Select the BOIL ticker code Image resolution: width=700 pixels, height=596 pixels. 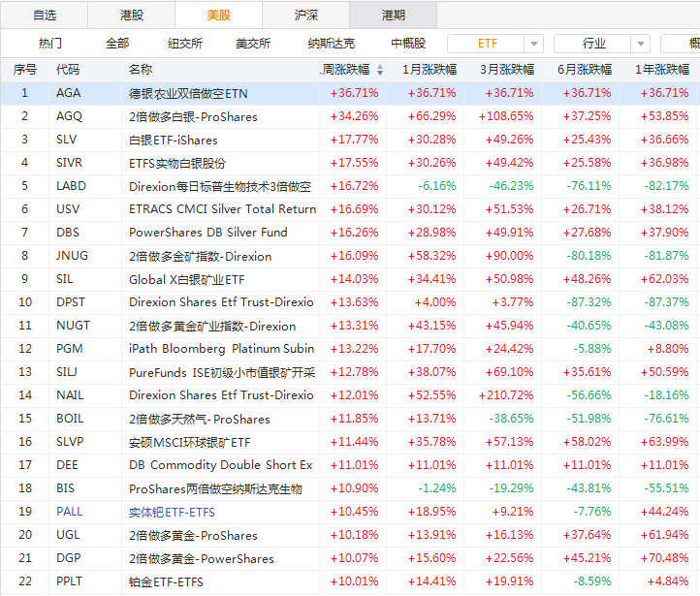pyautogui.click(x=70, y=418)
